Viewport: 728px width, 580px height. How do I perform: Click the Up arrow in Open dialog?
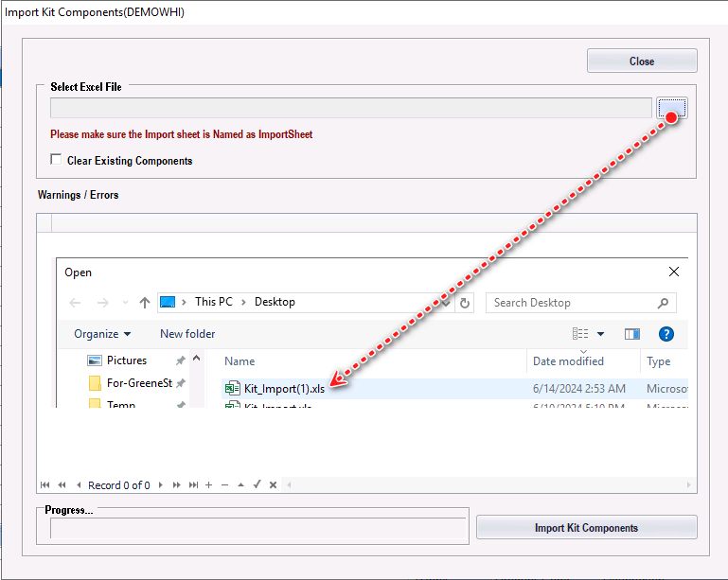pos(145,303)
